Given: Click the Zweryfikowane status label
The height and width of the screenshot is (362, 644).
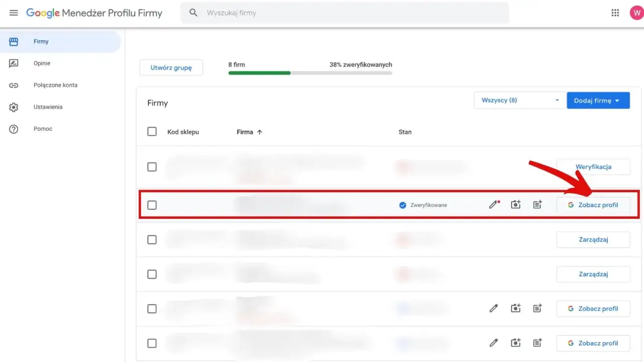Looking at the screenshot, I should tap(429, 205).
